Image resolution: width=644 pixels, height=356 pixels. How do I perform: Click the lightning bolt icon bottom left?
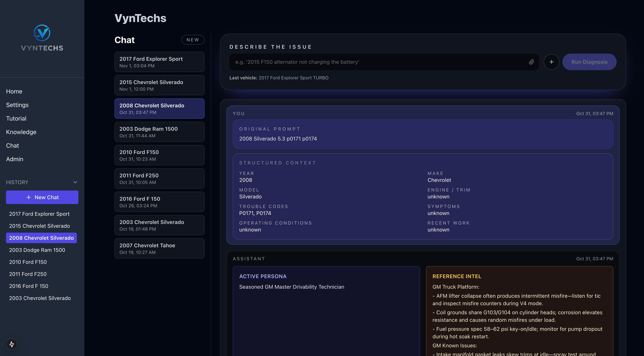pos(11,344)
